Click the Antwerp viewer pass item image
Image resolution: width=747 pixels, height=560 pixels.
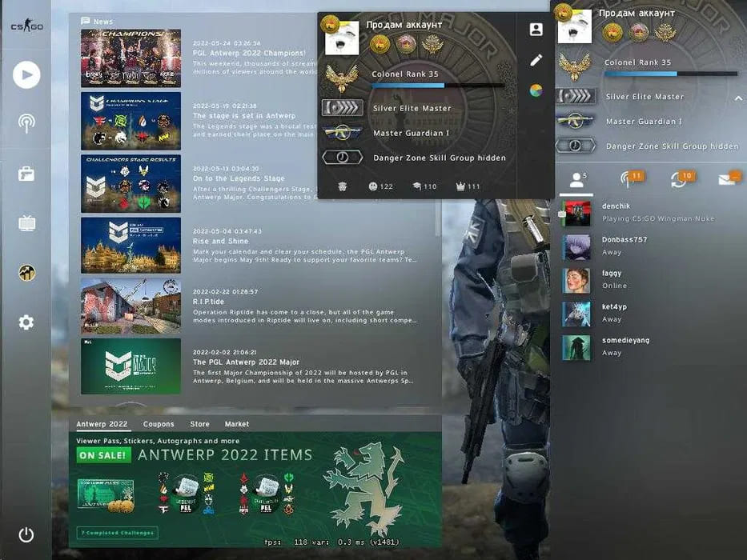coord(106,494)
